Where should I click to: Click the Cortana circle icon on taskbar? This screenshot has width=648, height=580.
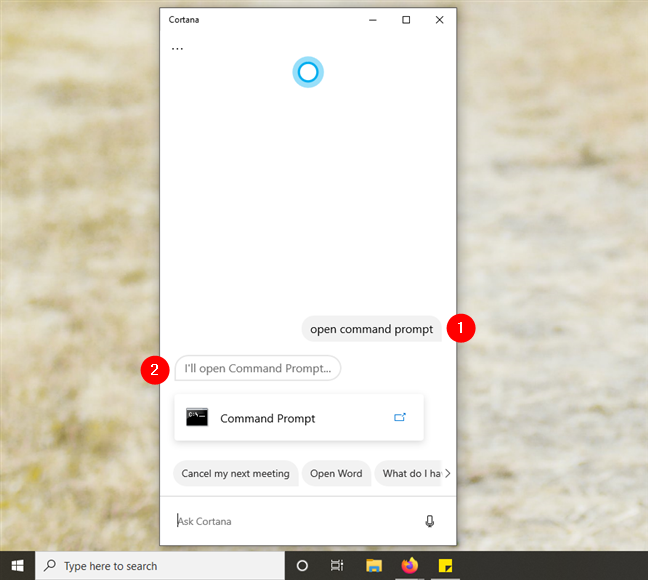coord(302,566)
